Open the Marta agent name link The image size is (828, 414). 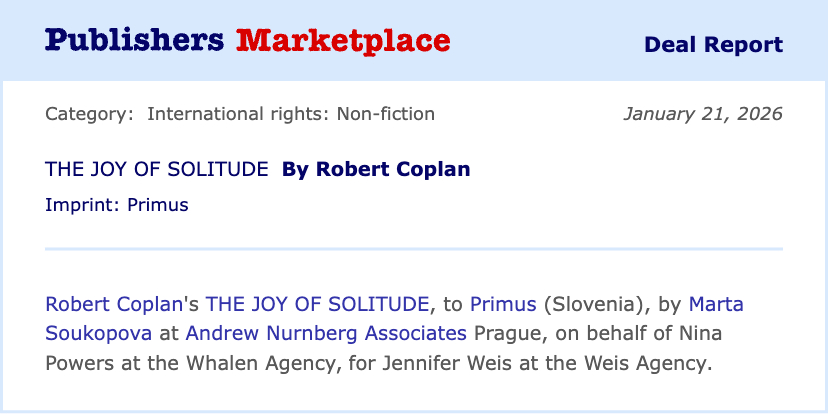716,303
